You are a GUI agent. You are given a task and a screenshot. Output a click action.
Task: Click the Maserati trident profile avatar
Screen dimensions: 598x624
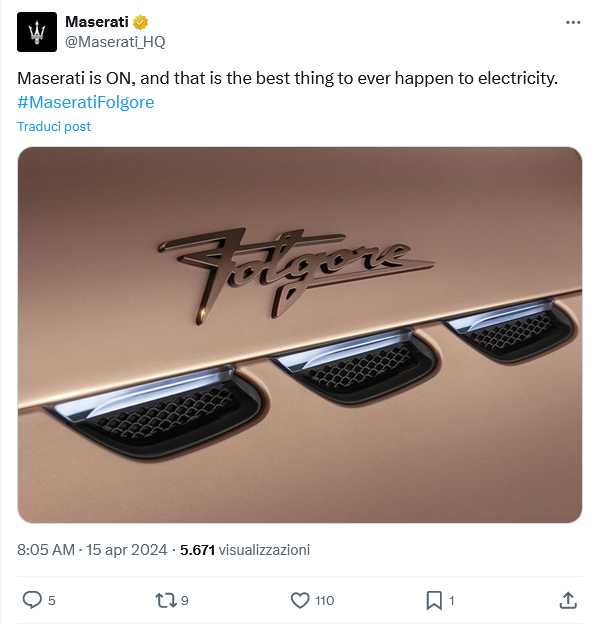(x=37, y=32)
